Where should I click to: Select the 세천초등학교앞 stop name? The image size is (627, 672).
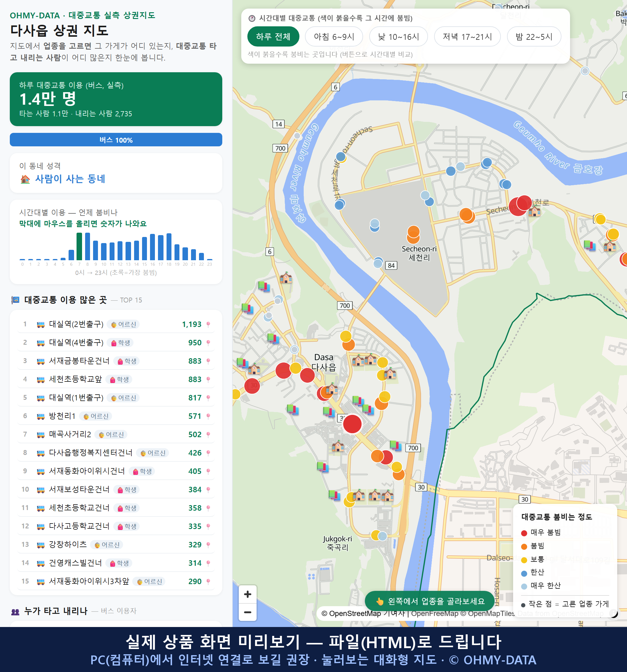coord(75,379)
